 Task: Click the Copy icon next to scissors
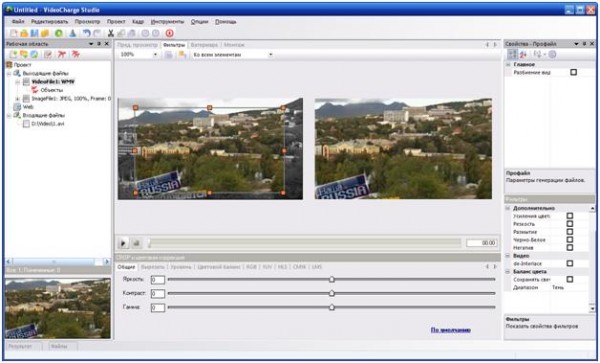121,33
